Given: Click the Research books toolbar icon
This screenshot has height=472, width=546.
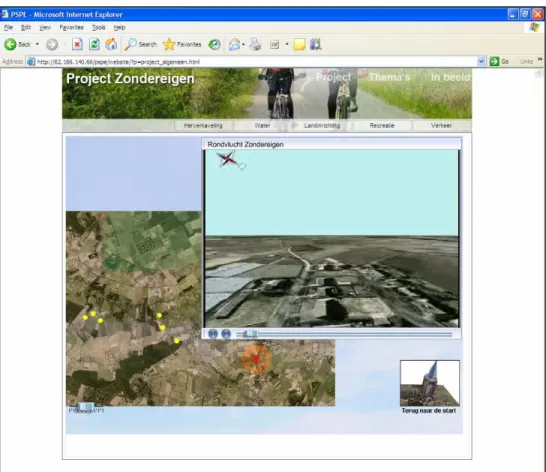Looking at the screenshot, I should (x=315, y=44).
